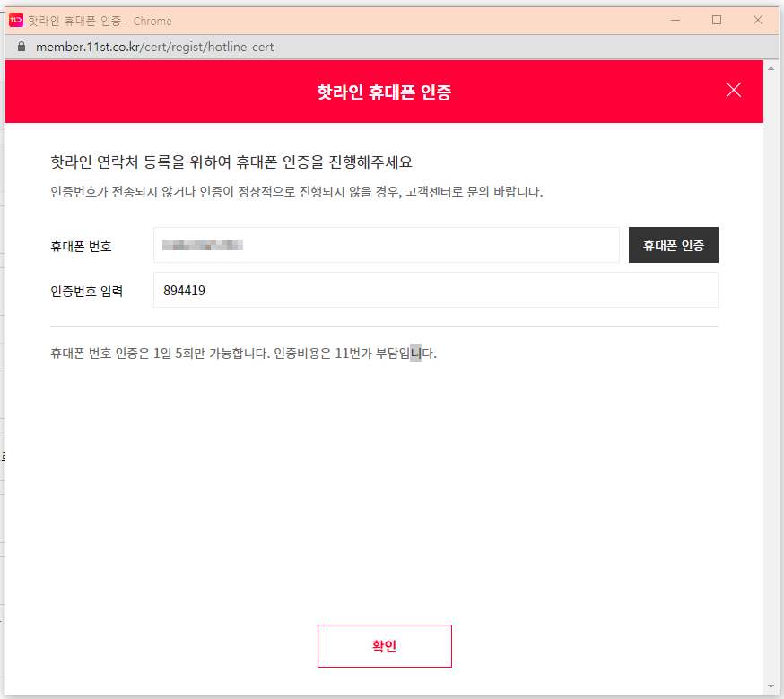Click the 휴대폰 인증 button
784x699 pixels.
coord(673,245)
